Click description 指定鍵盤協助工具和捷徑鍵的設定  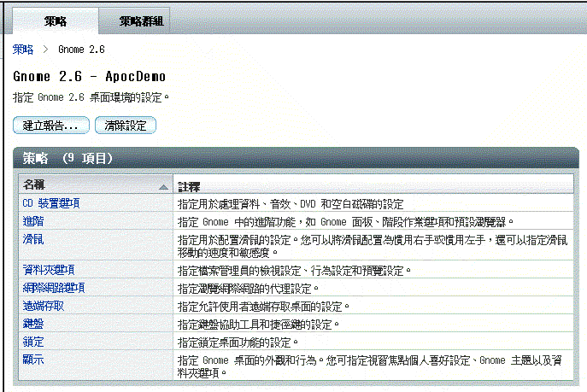coord(258,325)
